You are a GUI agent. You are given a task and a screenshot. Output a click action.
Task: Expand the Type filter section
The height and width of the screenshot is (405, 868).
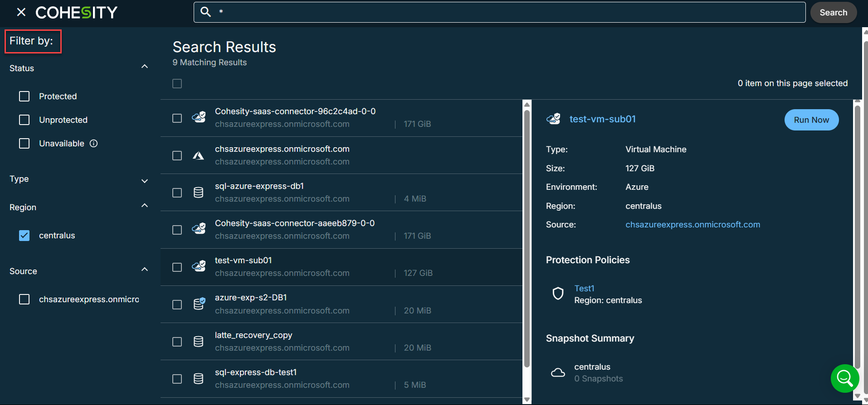145,181
